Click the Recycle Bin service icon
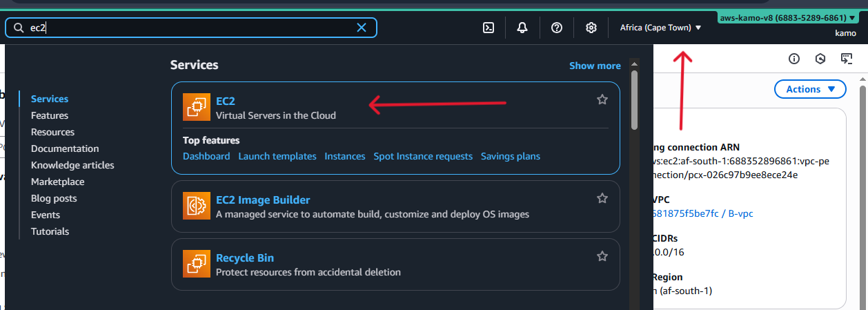Screen dimensions: 868x310 pos(197,264)
